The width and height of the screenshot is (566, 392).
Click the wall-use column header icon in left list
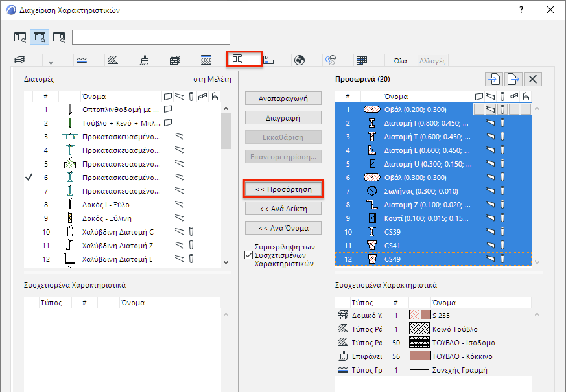(168, 97)
